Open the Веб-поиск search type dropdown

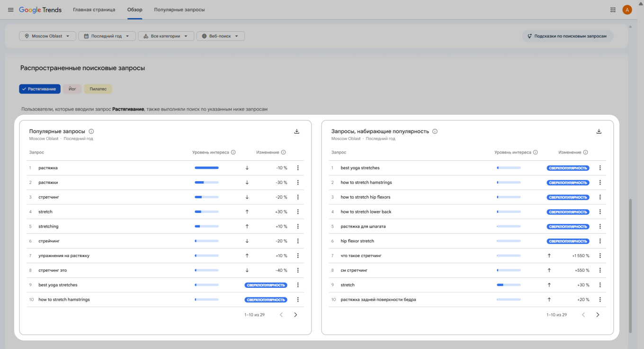click(220, 36)
